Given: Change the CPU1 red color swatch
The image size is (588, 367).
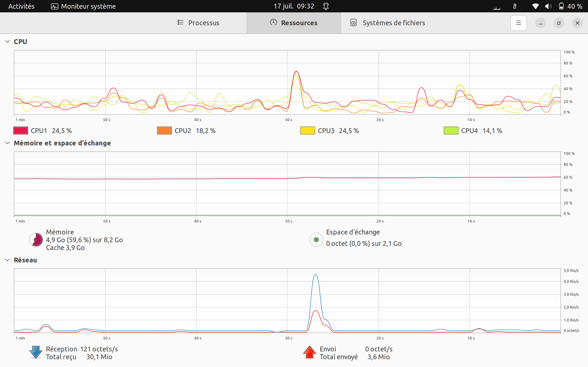Looking at the screenshot, I should tap(21, 131).
